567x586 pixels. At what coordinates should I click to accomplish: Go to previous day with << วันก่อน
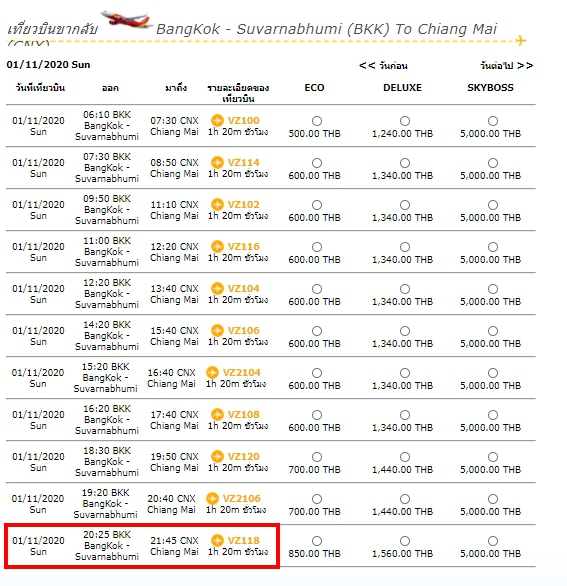(x=383, y=66)
